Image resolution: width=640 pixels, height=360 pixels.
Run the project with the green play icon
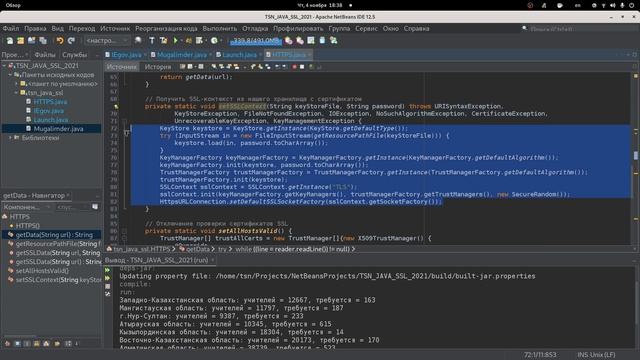[176, 40]
